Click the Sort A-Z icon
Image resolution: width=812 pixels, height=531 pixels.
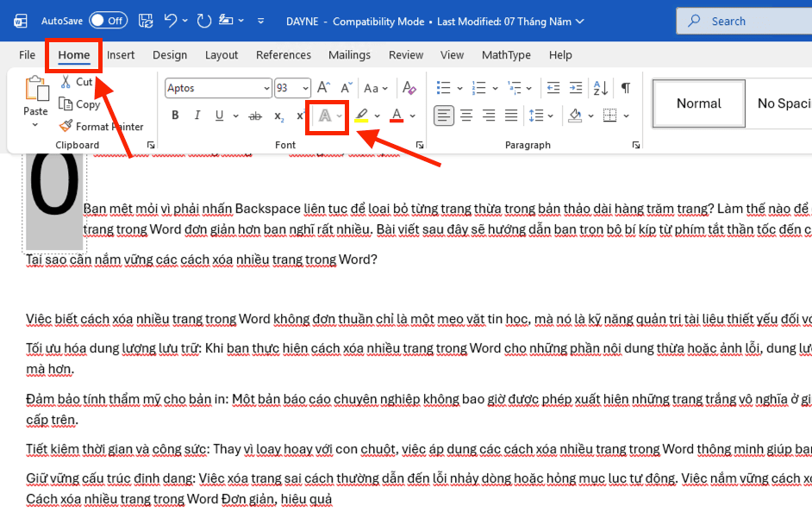pos(601,88)
